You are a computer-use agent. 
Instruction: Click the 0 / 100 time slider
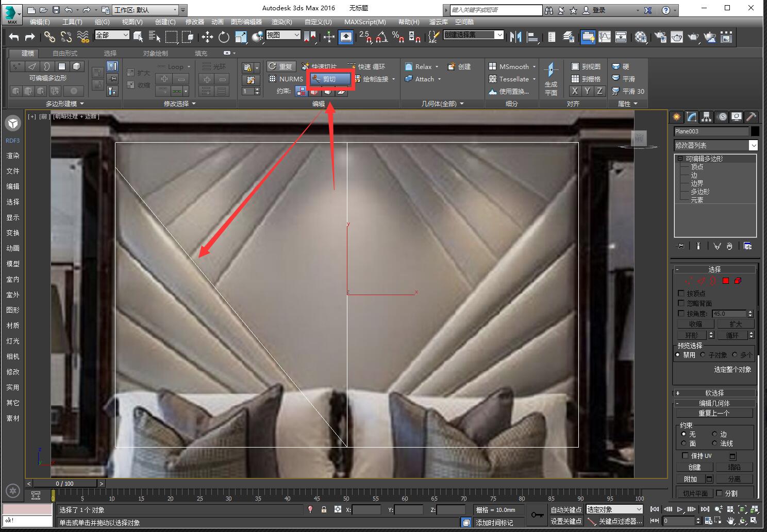(x=65, y=484)
